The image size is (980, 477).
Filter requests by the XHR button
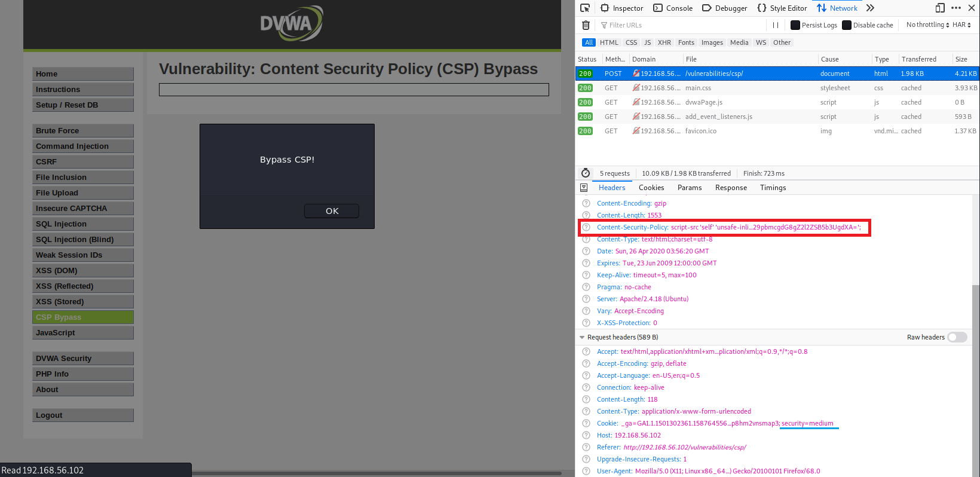[664, 42]
